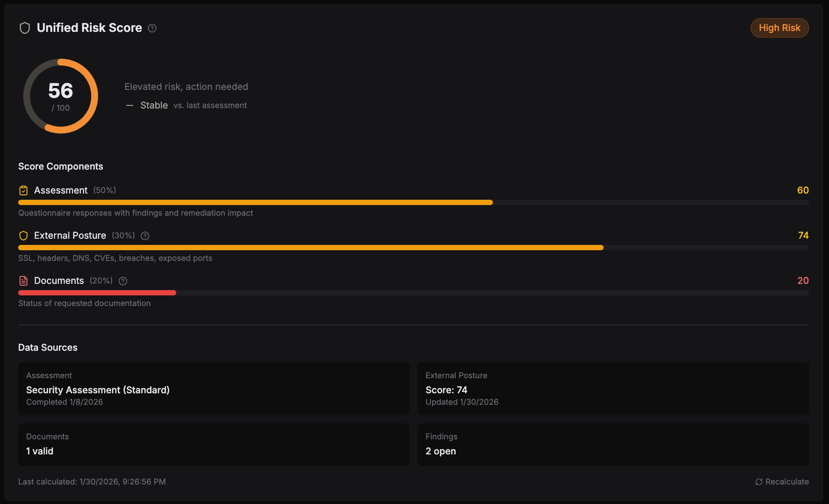829x504 pixels.
Task: Open the Documents help question icon
Action: (123, 281)
